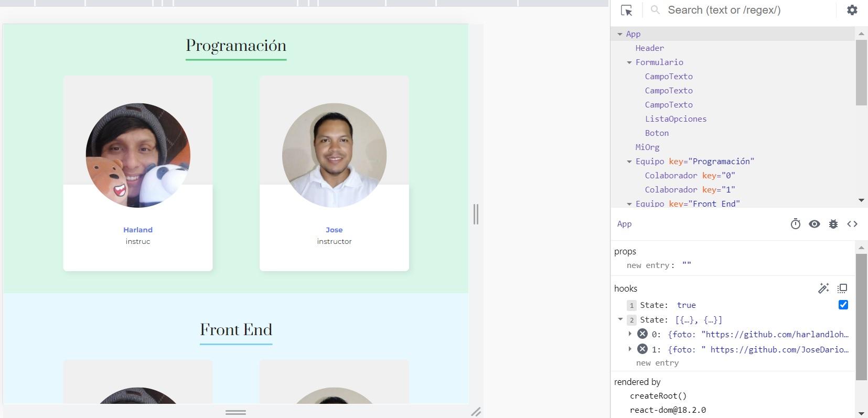Click Jose's profile photo
Image resolution: width=868 pixels, height=418 pixels.
(334, 155)
